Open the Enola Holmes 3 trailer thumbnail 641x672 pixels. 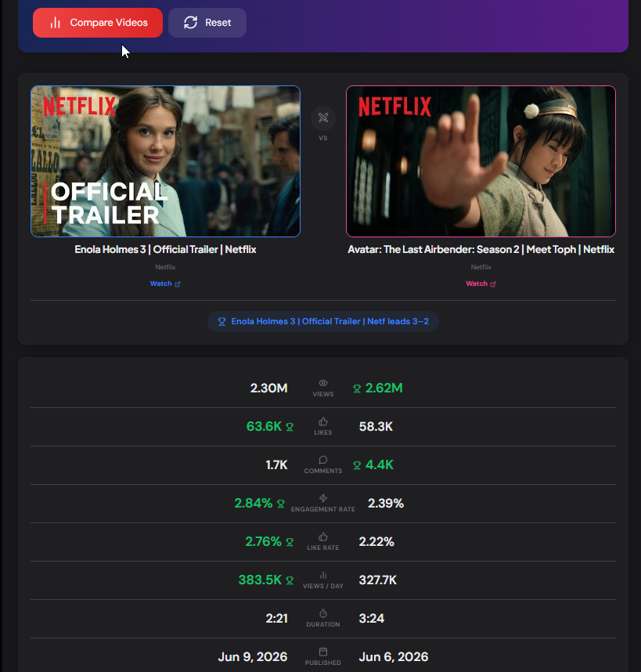[x=165, y=161]
